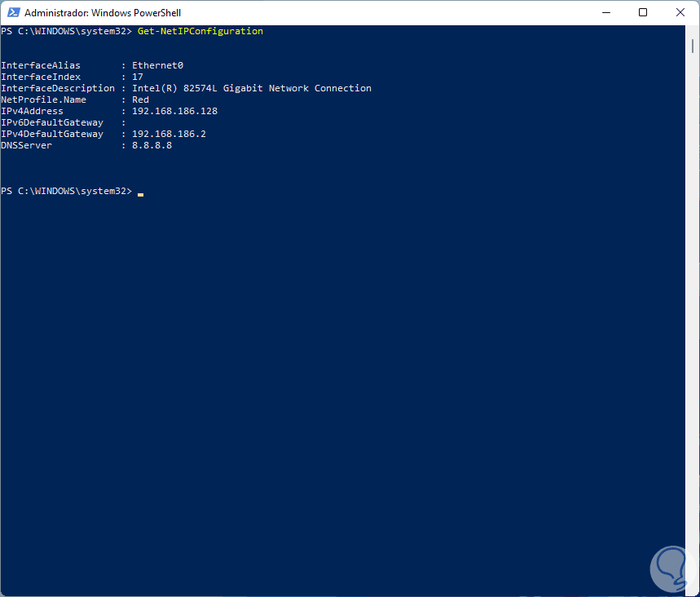Close the Windows PowerShell window
Screen dimensions: 700x597
[x=680, y=13]
